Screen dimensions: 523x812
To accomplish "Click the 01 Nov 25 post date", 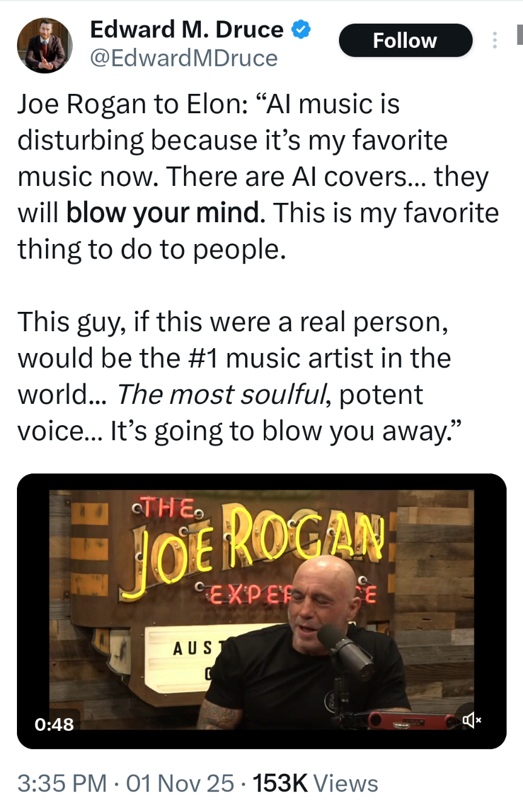I will tap(180, 784).
